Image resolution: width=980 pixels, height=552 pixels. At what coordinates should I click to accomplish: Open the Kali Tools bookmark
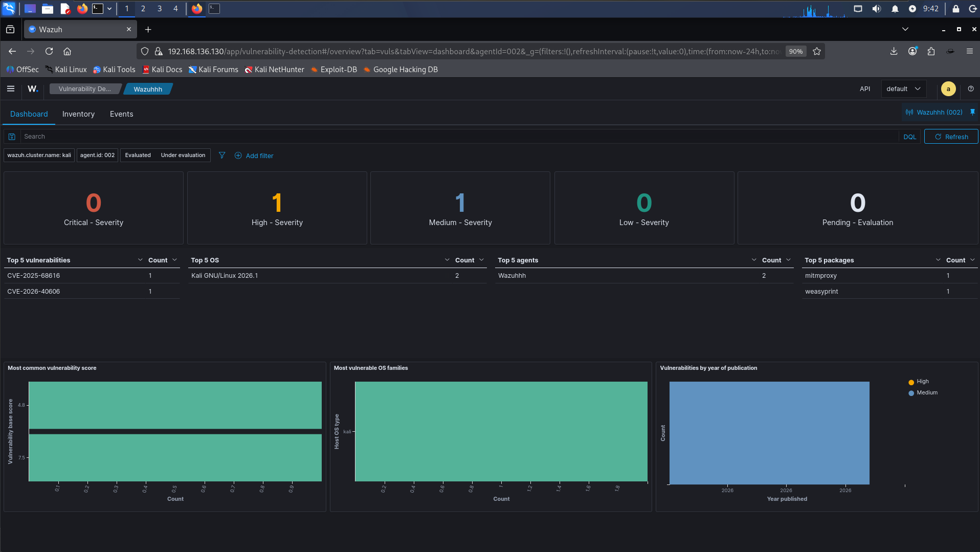[x=114, y=70]
